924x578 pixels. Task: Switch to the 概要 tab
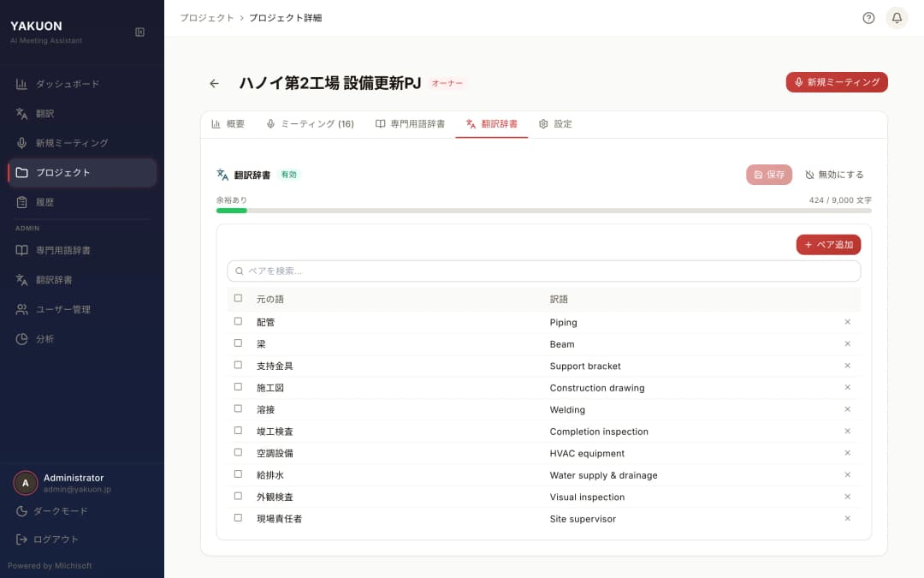[x=228, y=124]
